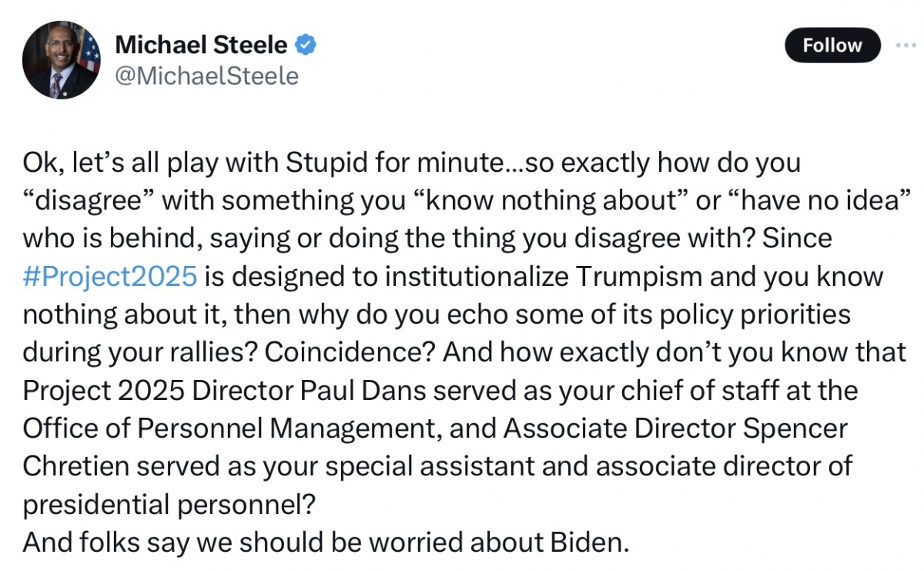Open the more options ellipsis menu

coord(906,45)
